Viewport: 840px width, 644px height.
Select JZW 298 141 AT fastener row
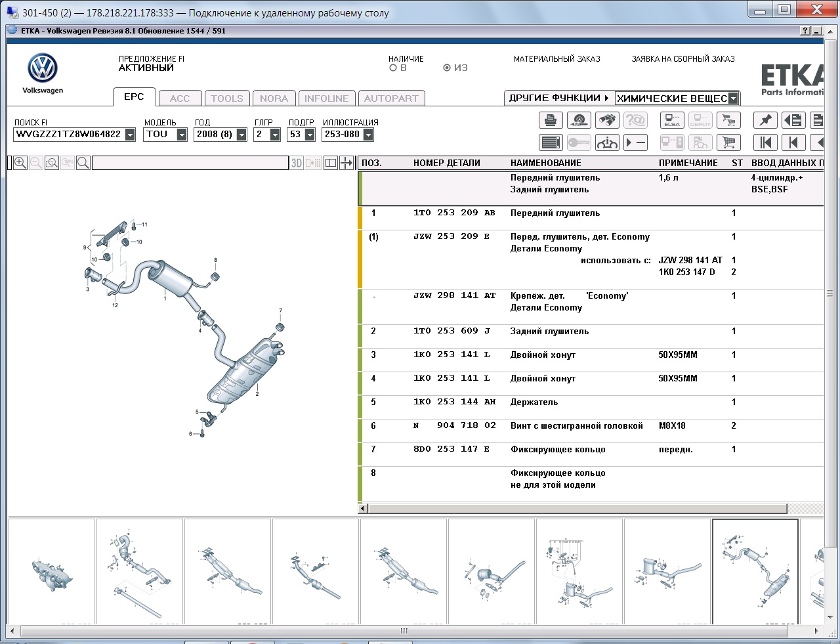(x=591, y=307)
